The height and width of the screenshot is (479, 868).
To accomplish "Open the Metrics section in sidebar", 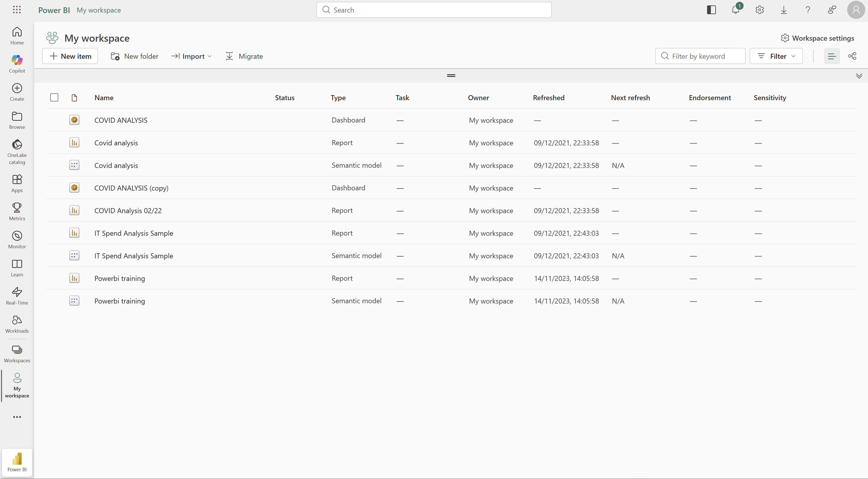I will click(17, 211).
